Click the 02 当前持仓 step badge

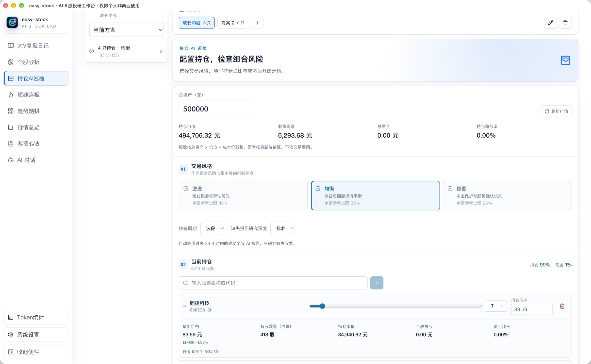(x=183, y=265)
